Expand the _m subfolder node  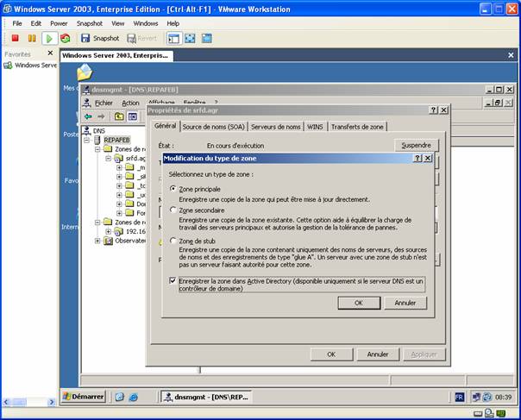pyautogui.click(x=119, y=167)
